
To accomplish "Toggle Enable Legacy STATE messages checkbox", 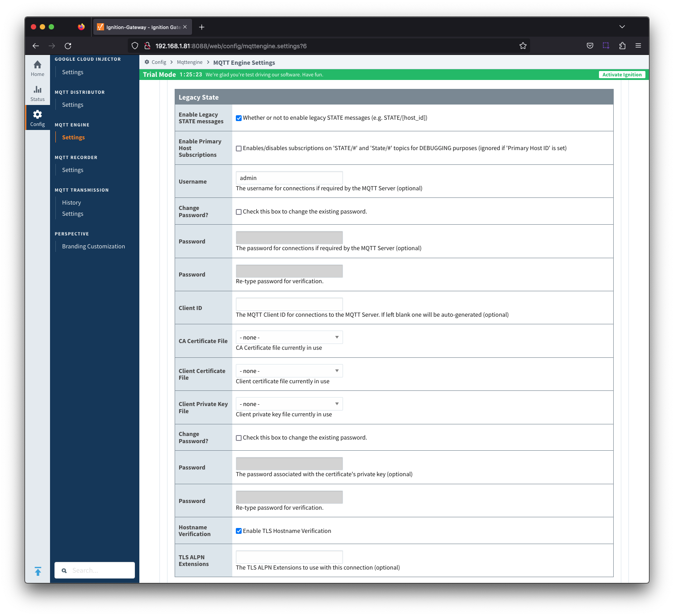I will pos(239,118).
